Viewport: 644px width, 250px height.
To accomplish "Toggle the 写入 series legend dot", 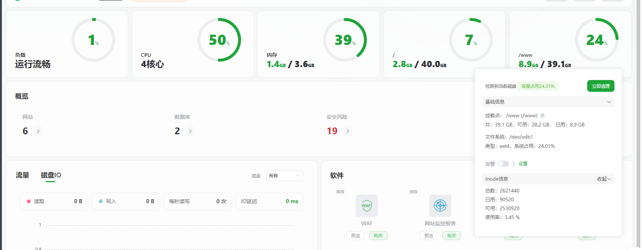I will (x=101, y=201).
